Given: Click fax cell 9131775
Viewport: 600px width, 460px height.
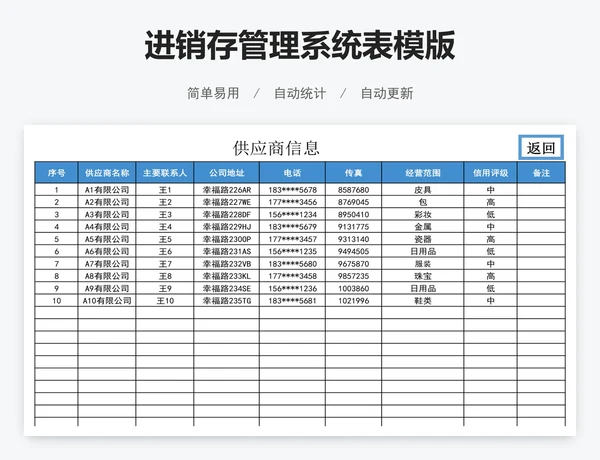Looking at the screenshot, I should click(x=353, y=227).
